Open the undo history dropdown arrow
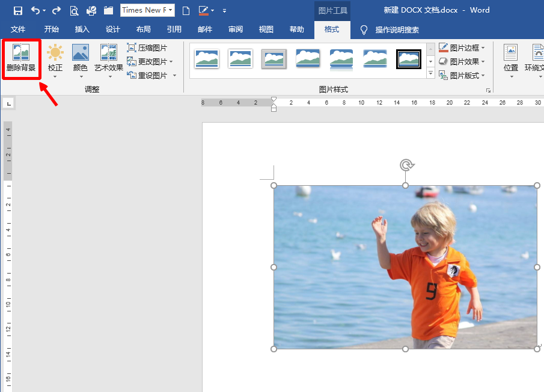The width and height of the screenshot is (544, 392). [44, 11]
